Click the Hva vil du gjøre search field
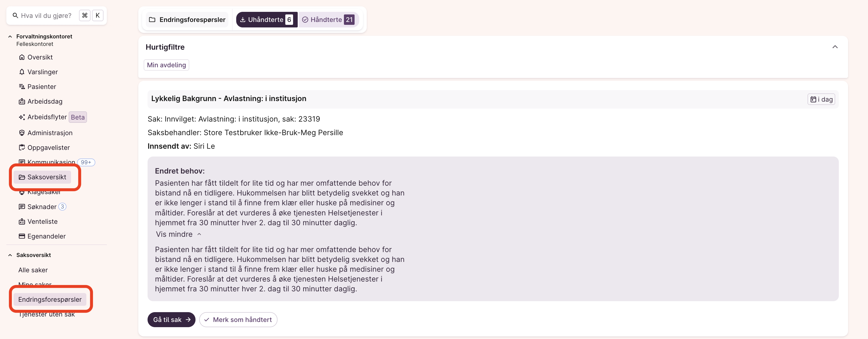The image size is (868, 339). click(46, 16)
